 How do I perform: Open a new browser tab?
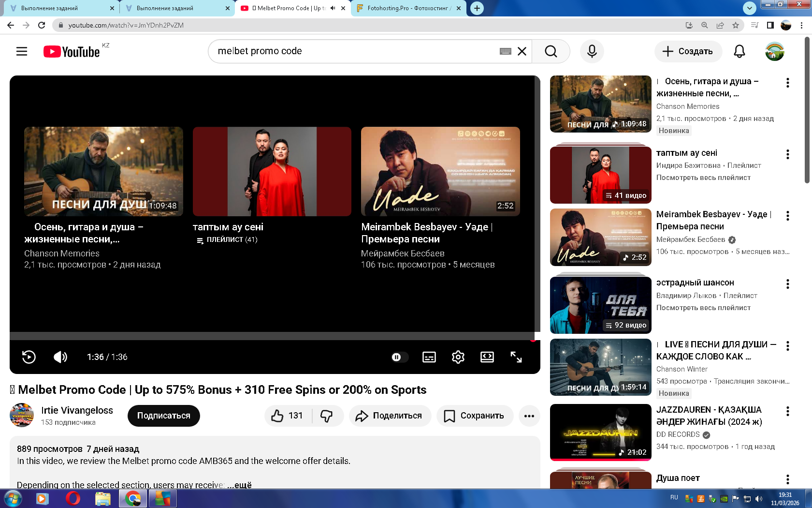pyautogui.click(x=477, y=8)
